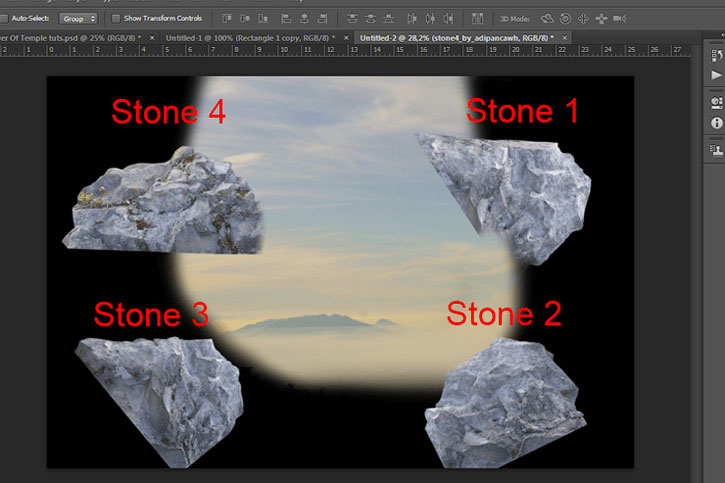This screenshot has height=483, width=725.
Task: Open the Info panel icon
Action: pos(716,123)
